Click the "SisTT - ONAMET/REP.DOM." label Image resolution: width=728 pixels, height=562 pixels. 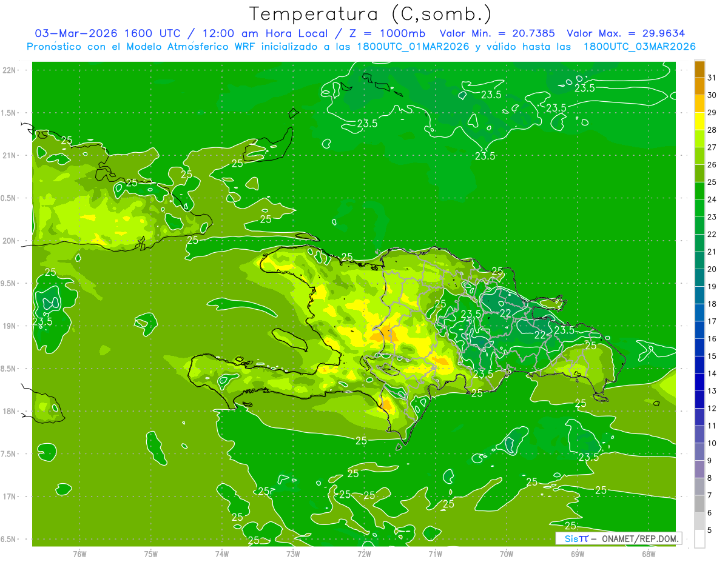pos(619,538)
